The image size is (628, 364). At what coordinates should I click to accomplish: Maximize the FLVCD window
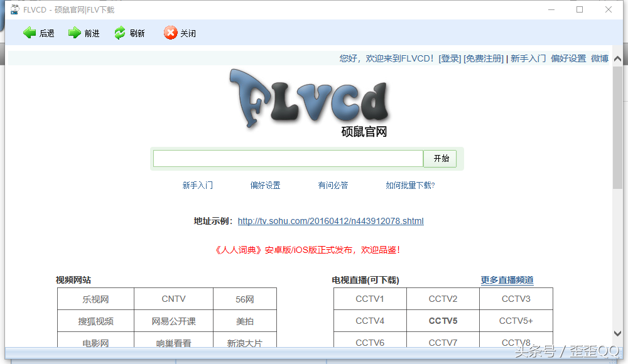580,9
